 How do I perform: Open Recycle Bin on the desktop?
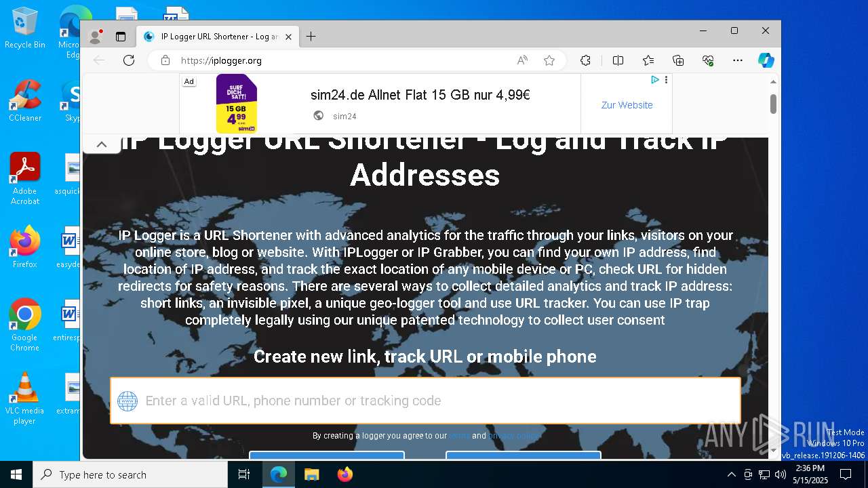coord(24,28)
